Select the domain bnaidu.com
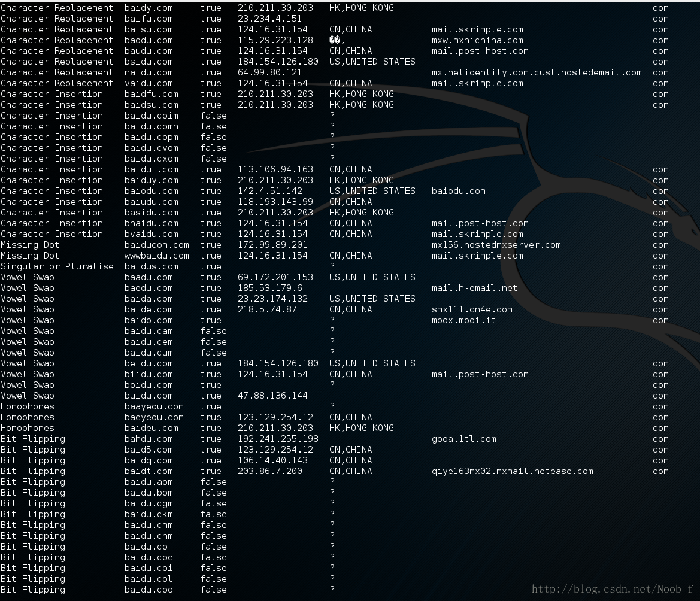Viewport: 700px width, 601px height. coord(151,223)
